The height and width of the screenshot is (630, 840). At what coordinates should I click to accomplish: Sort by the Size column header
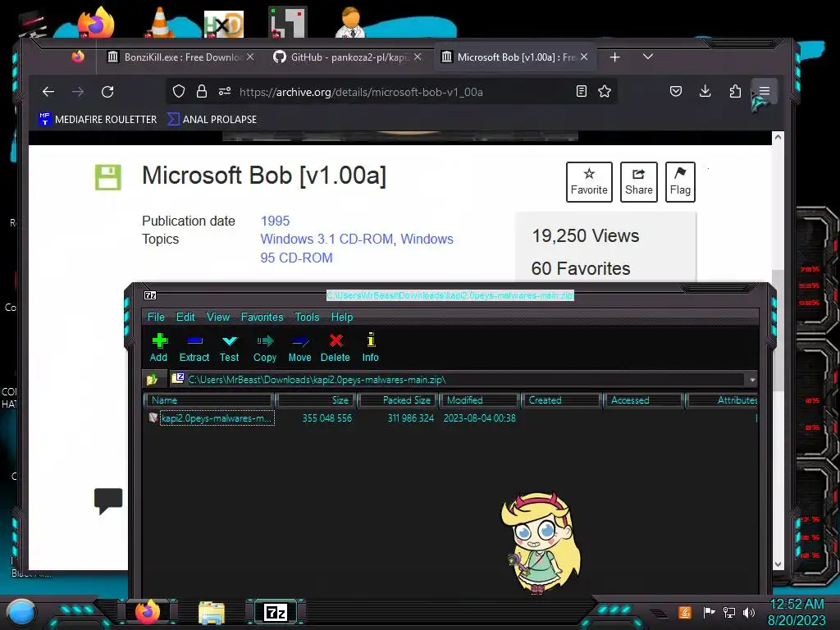(x=316, y=400)
